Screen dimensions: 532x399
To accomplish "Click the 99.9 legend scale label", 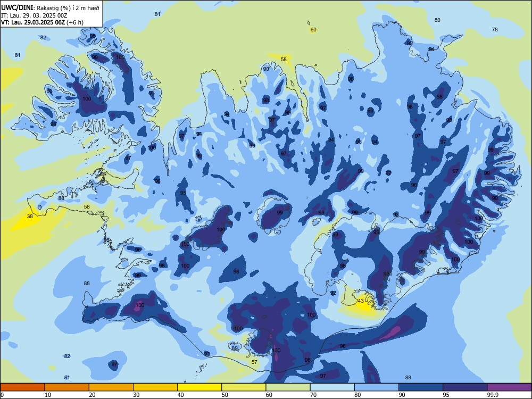I will click(x=493, y=395).
